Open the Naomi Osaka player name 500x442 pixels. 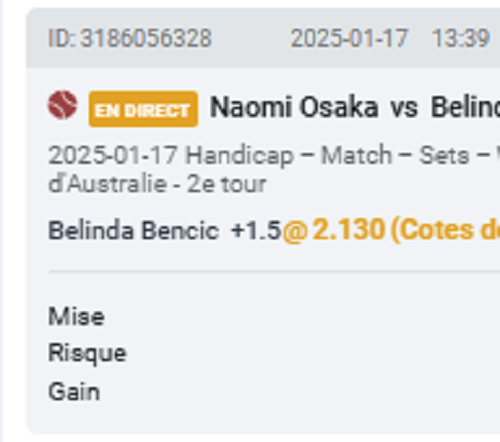click(x=294, y=107)
